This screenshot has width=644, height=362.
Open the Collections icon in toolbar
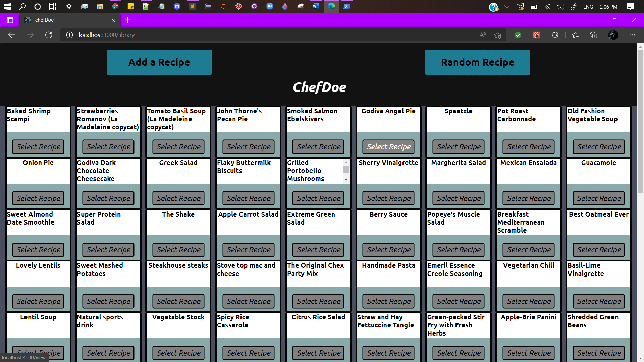594,35
